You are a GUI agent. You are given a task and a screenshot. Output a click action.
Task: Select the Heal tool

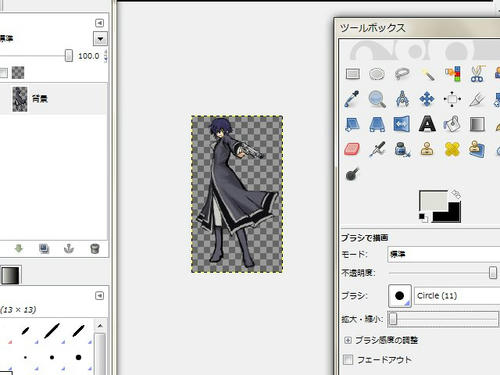452,149
